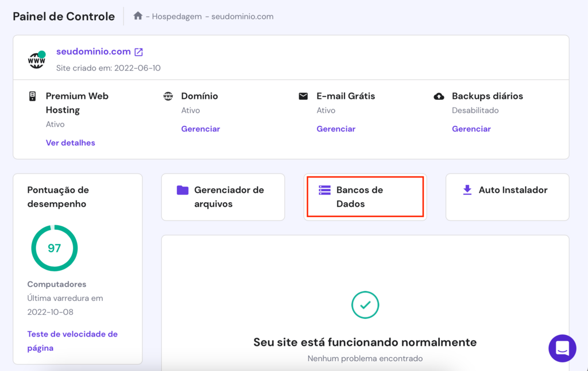Click the home icon in the breadcrumb

(x=137, y=16)
